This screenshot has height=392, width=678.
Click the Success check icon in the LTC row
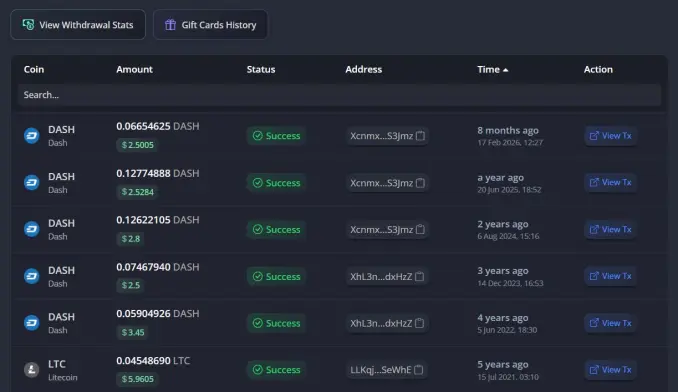click(x=258, y=370)
